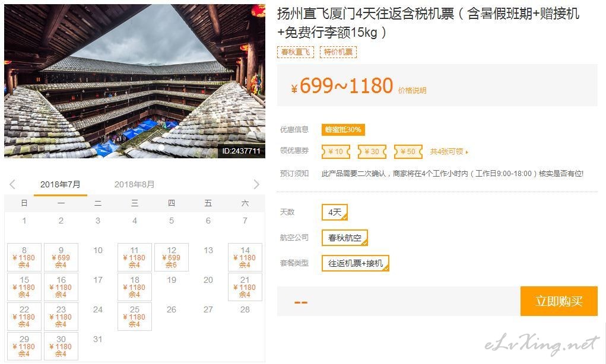The width and height of the screenshot is (606, 364).
Task: Click the 蜂蜜抵30% discount badge
Action: point(343,130)
